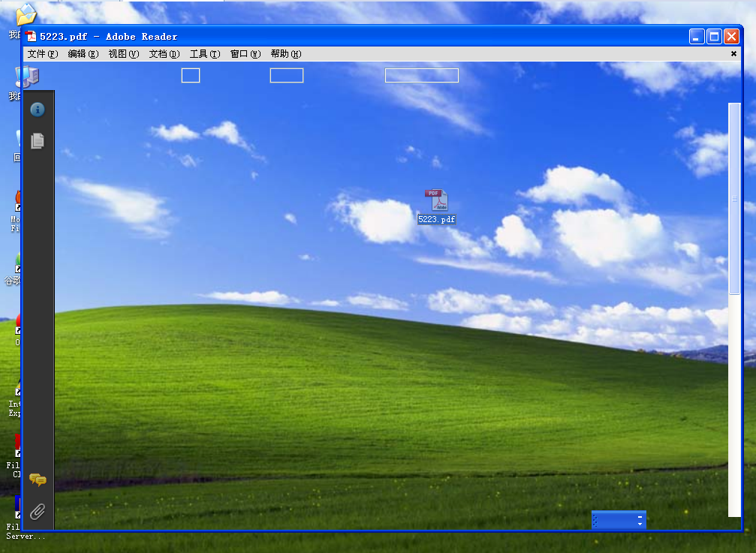Screen dimensions: 756x553
Task: Select the 5223.pdf file icon
Action: [437, 200]
